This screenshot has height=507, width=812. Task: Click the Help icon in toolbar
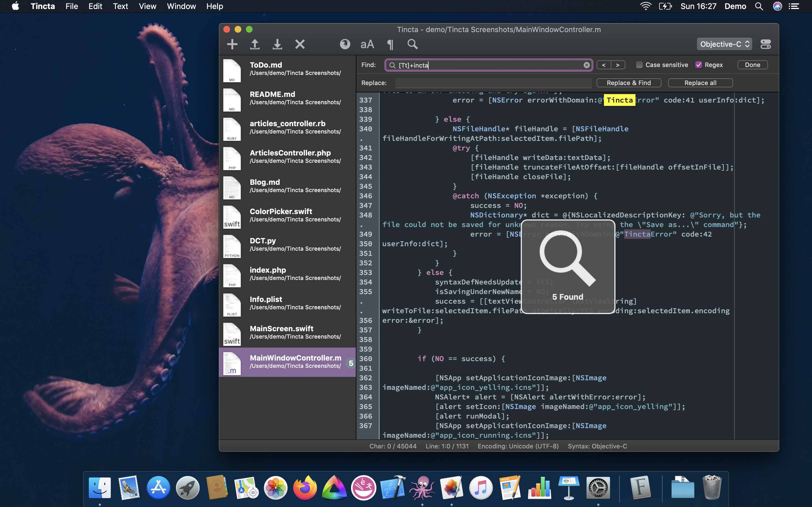click(344, 45)
